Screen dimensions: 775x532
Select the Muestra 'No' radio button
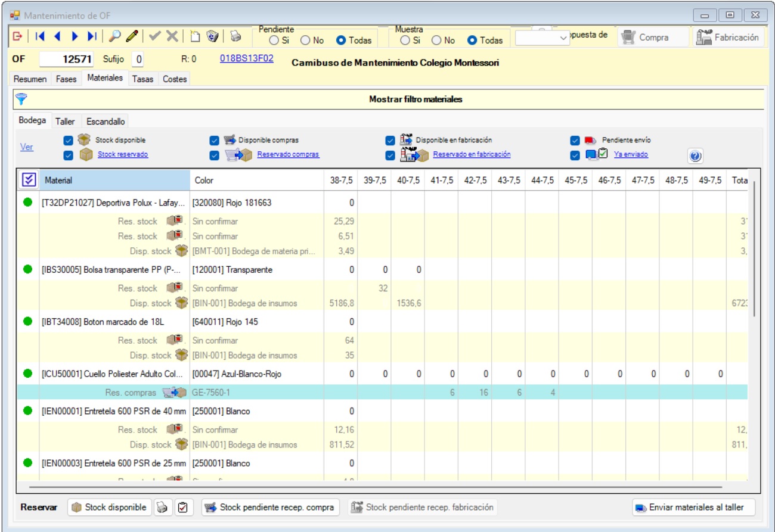436,41
